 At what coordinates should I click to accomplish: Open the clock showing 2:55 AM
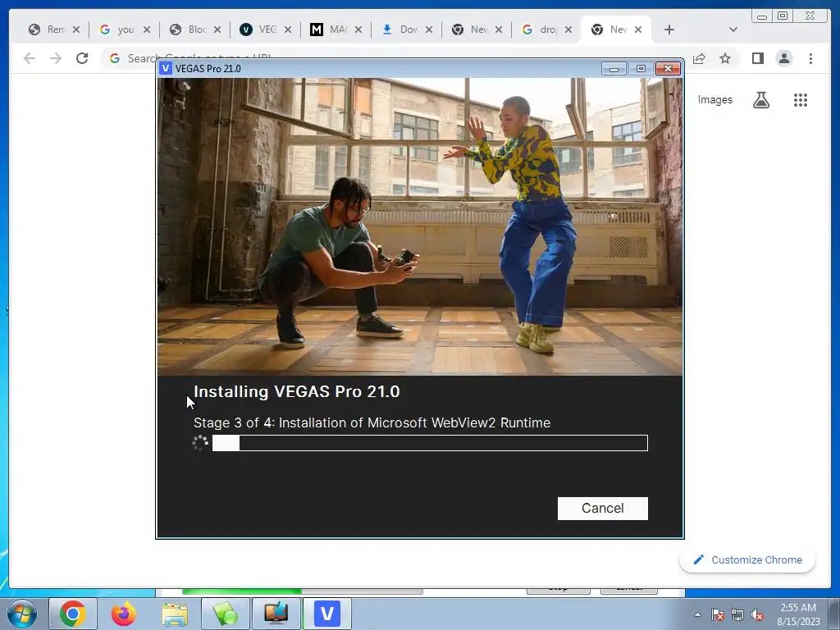pyautogui.click(x=798, y=614)
